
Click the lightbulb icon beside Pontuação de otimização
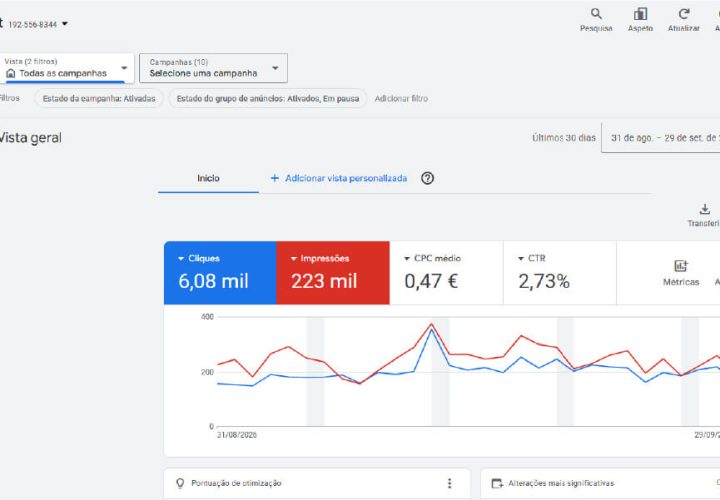[x=180, y=483]
